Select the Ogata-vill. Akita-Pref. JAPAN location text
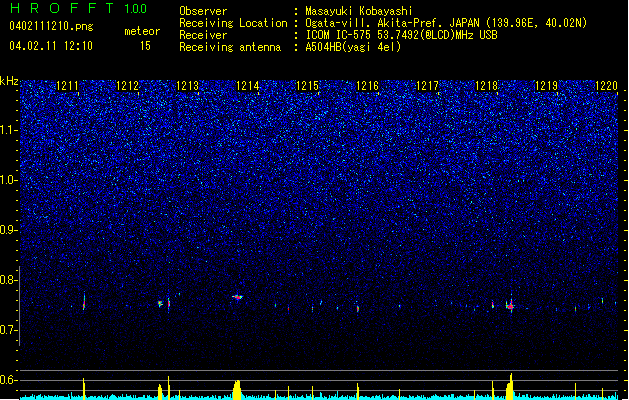Screen dimensions: 629x400 [446, 23]
